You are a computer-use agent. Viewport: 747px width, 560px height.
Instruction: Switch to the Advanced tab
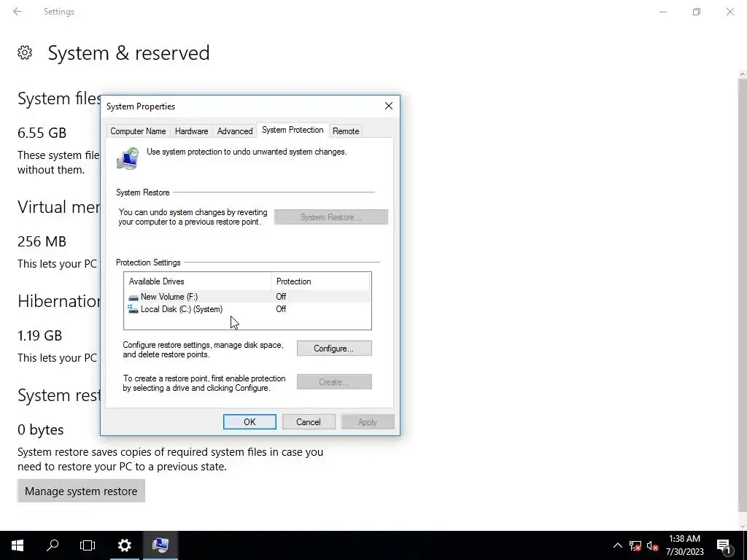tap(235, 131)
